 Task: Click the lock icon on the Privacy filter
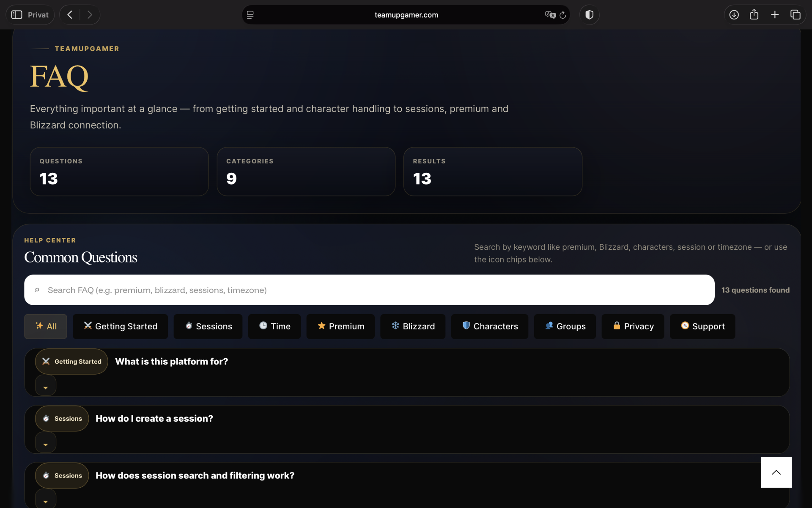(x=617, y=326)
